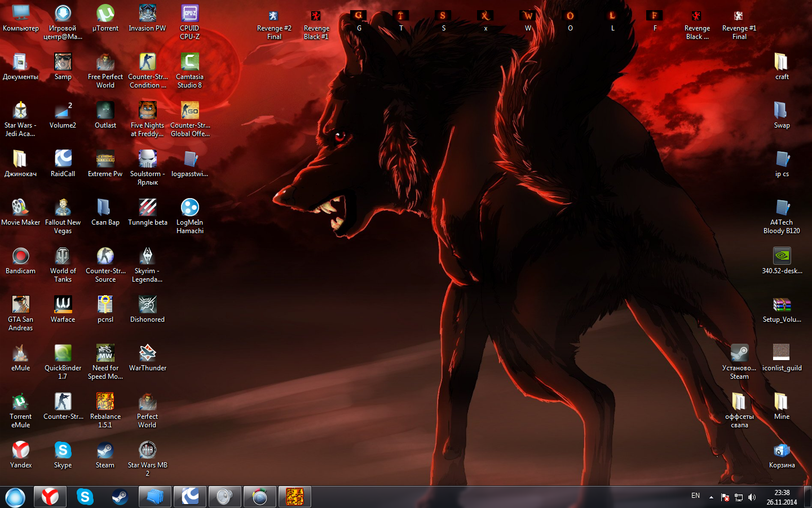Click the GTA San Andreas icon
This screenshot has width=812, height=508.
coord(20,314)
